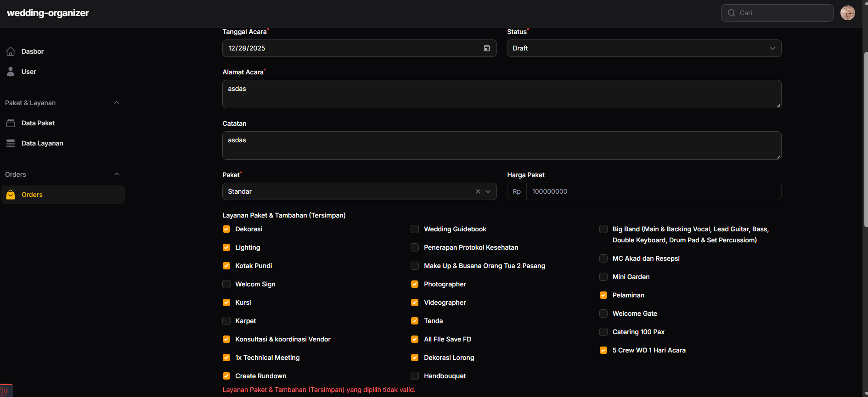The height and width of the screenshot is (397, 868).
Task: Check Penerapan Protokol Kesehatan
Action: point(415,247)
